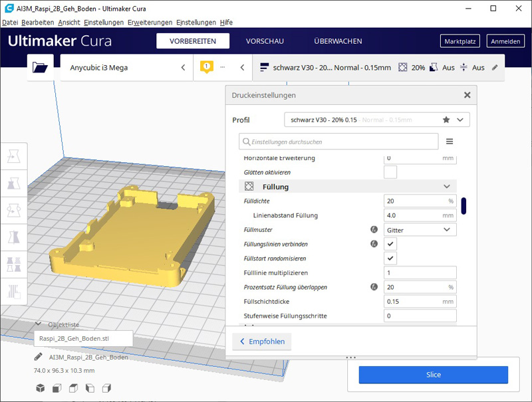The width and height of the screenshot is (532, 402).
Task: Enable the Glätten aktivieren checkbox
Action: pos(390,172)
